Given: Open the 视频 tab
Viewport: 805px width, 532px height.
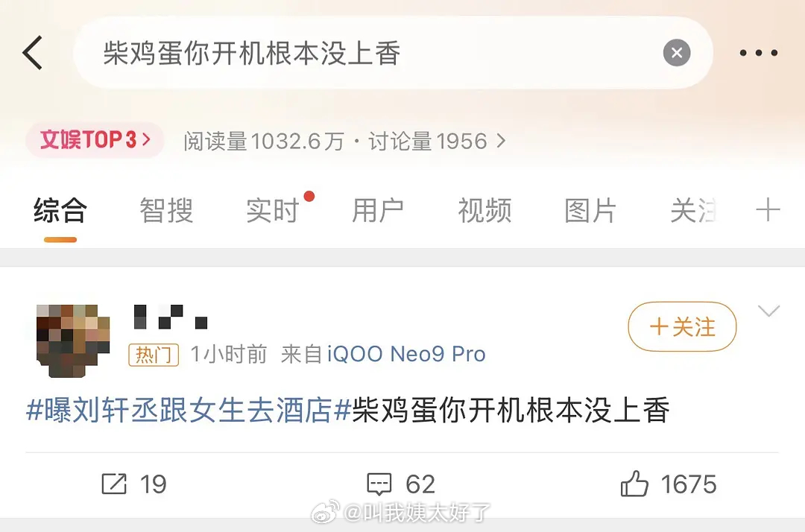Looking at the screenshot, I should click(x=484, y=210).
